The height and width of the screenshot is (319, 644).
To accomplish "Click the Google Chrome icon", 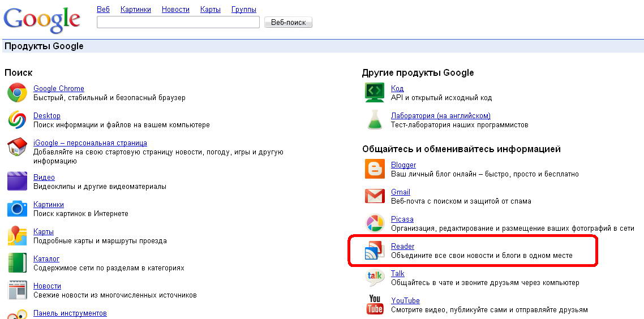I will pos(17,93).
